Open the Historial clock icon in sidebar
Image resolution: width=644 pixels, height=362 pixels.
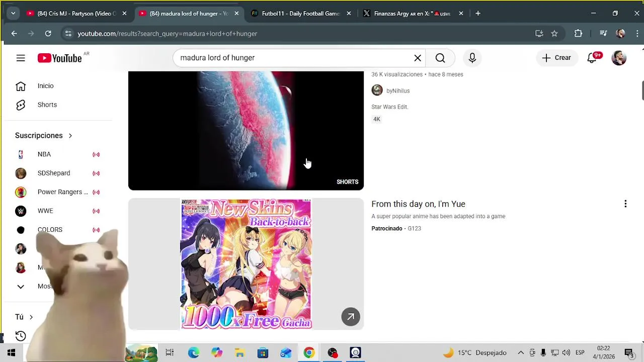[x=21, y=336]
